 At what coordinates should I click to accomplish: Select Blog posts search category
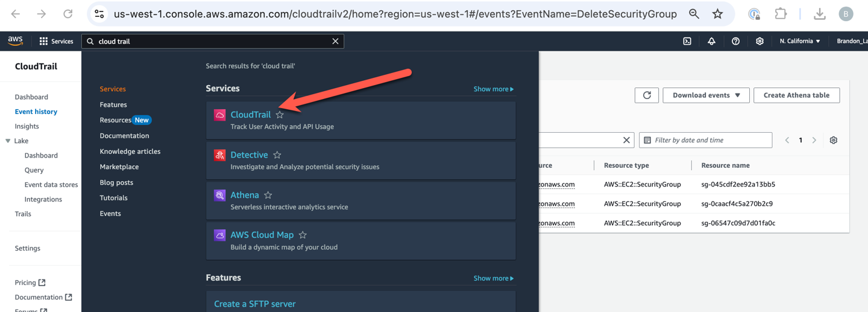click(116, 182)
